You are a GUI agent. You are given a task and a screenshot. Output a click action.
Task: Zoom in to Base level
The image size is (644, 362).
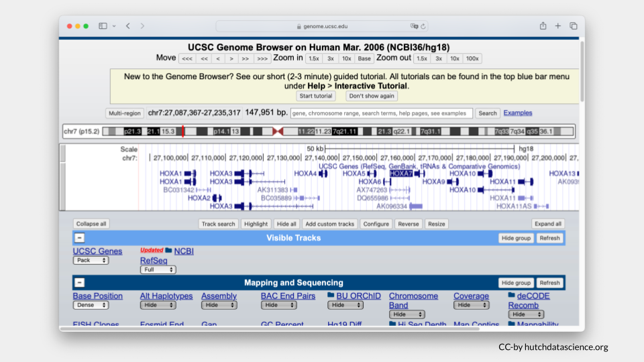pyautogui.click(x=364, y=59)
